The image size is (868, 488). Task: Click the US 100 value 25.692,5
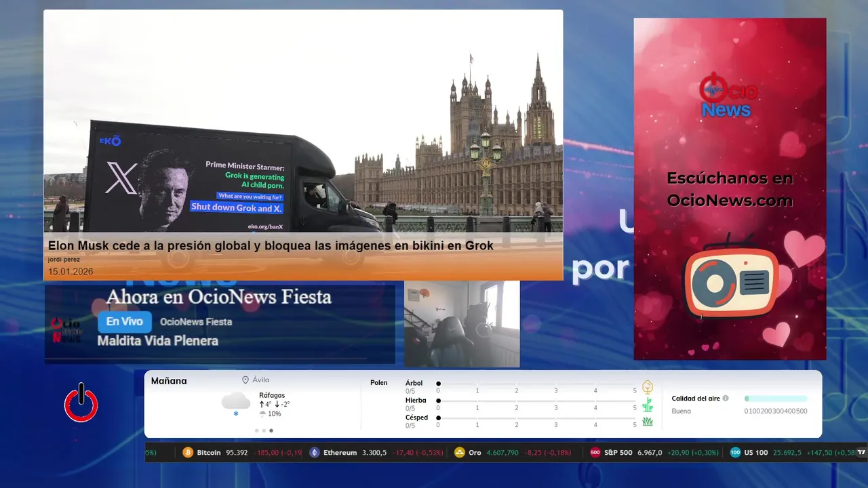tap(788, 453)
